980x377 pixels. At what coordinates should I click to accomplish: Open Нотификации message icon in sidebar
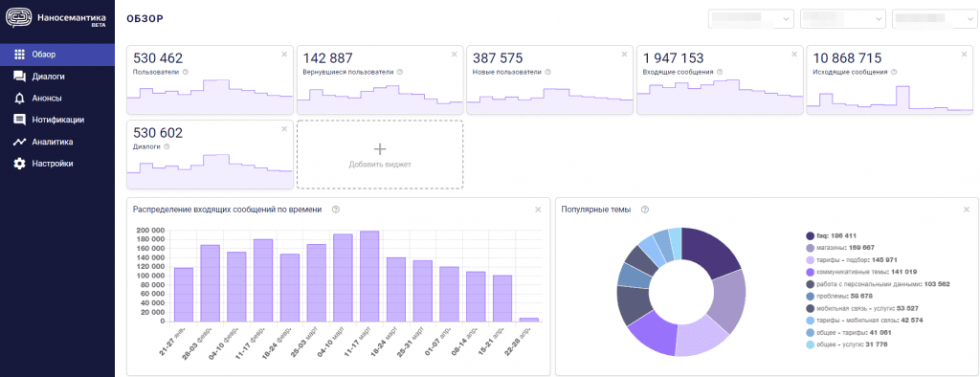(20, 120)
